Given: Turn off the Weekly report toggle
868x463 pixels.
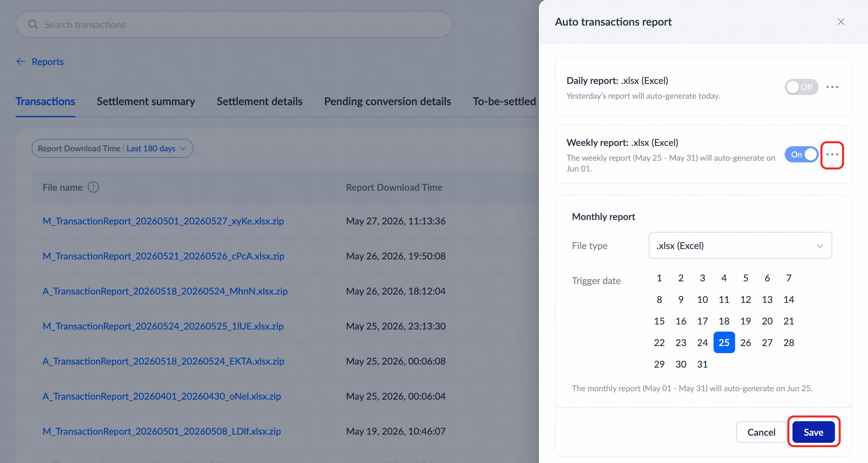Looking at the screenshot, I should [x=801, y=154].
